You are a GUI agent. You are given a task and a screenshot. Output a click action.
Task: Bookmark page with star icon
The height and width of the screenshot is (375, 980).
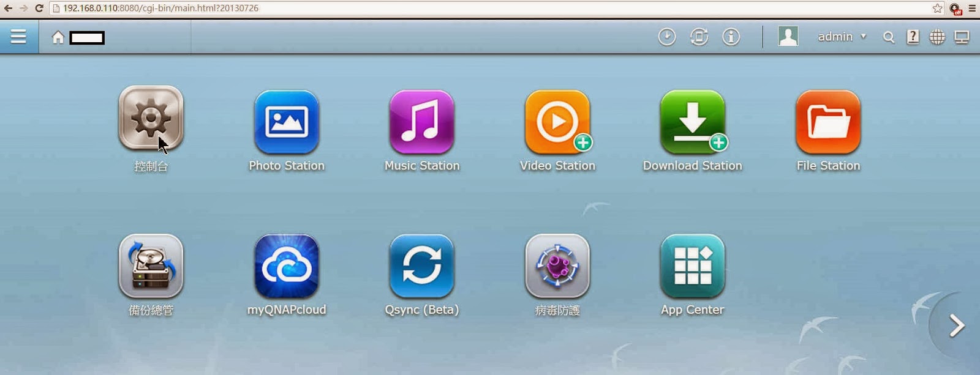(938, 8)
